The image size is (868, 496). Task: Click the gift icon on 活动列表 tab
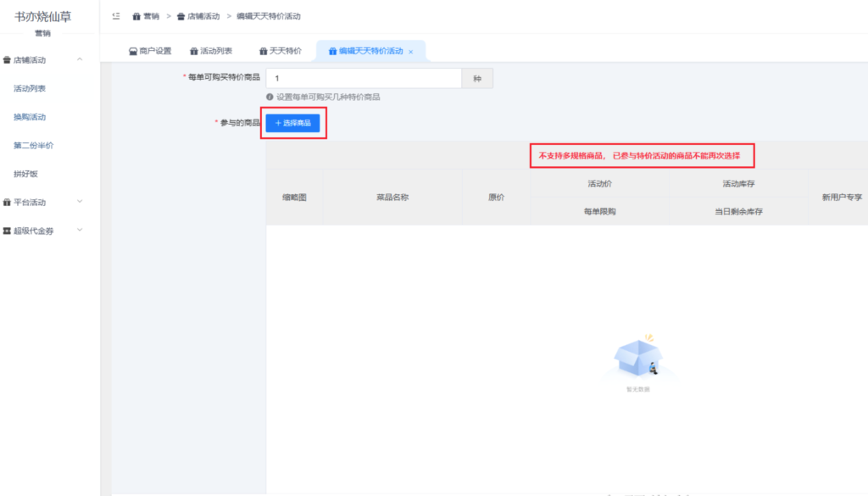(x=193, y=51)
